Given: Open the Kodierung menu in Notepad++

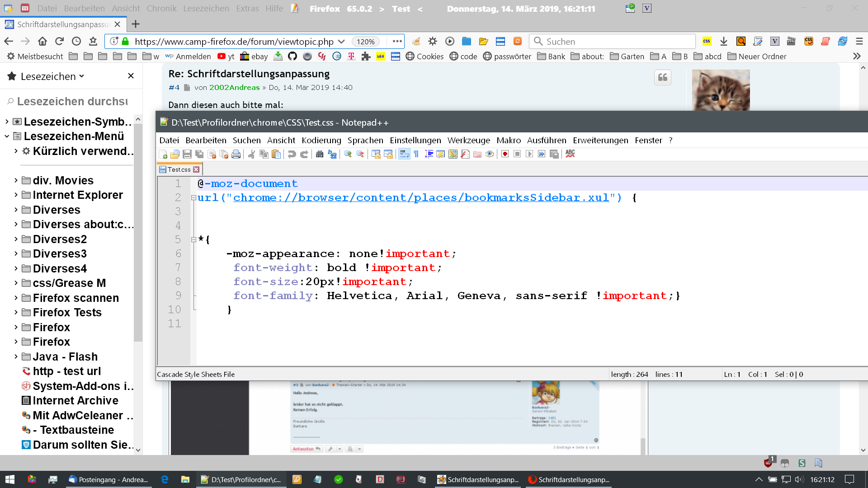Looking at the screenshot, I should tap(321, 141).
